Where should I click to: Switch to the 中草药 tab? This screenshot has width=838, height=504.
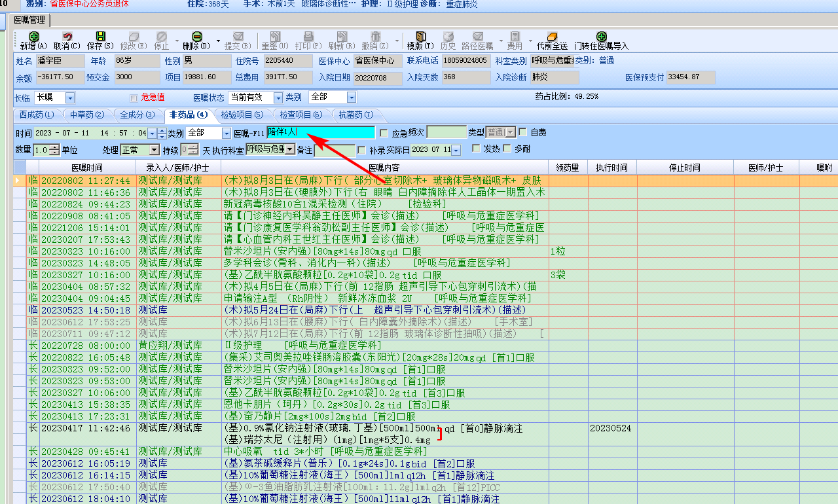tap(87, 115)
